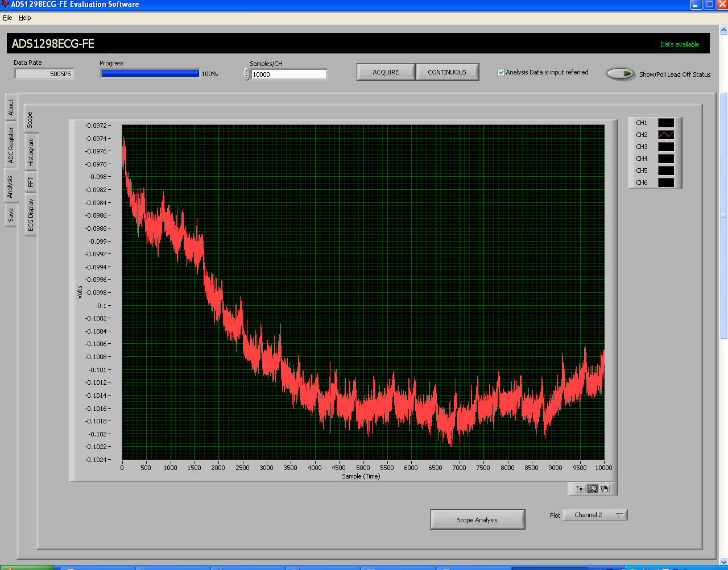728x570 pixels.
Task: Open the Help menu
Action: pyautogui.click(x=25, y=18)
